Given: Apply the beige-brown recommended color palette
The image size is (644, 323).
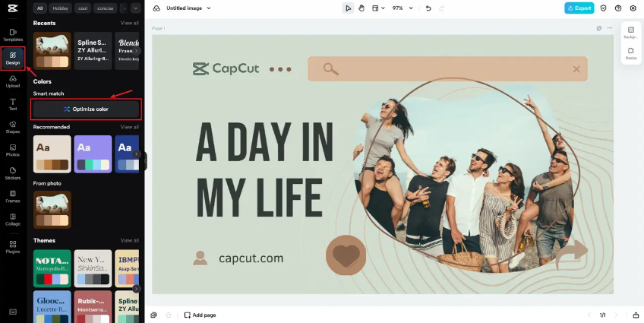Looking at the screenshot, I should [52, 154].
